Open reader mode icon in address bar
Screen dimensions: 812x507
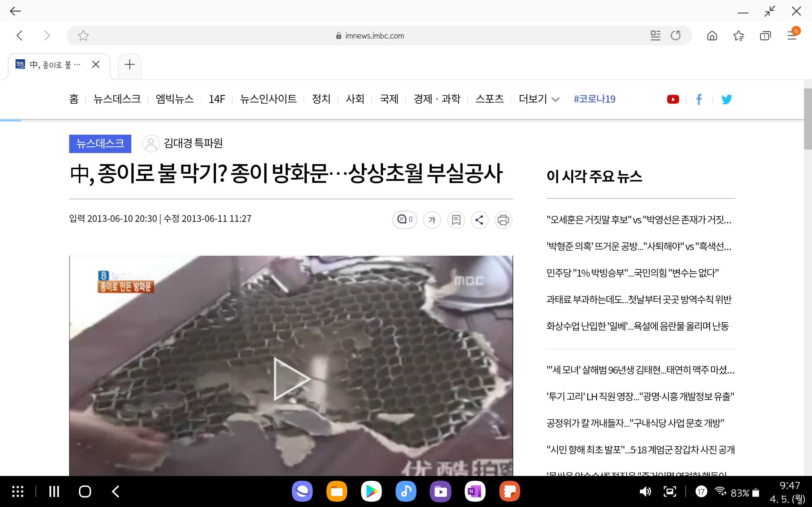655,35
